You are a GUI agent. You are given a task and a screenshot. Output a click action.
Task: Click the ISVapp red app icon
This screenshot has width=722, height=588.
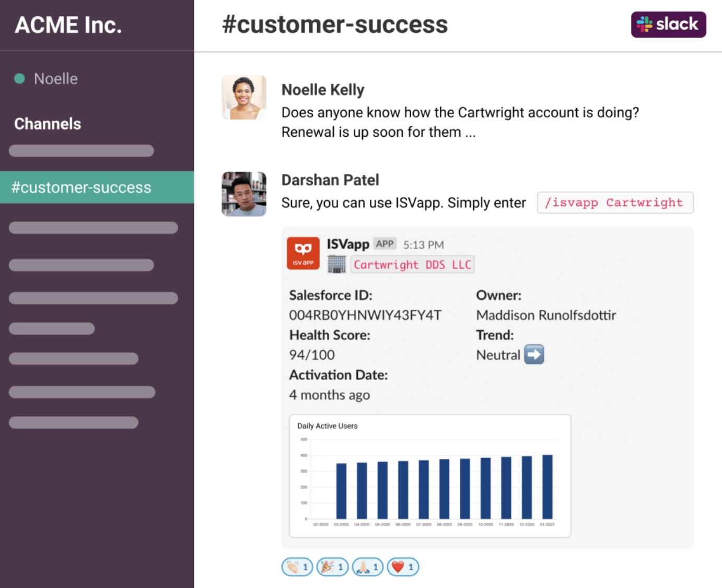[x=303, y=253]
